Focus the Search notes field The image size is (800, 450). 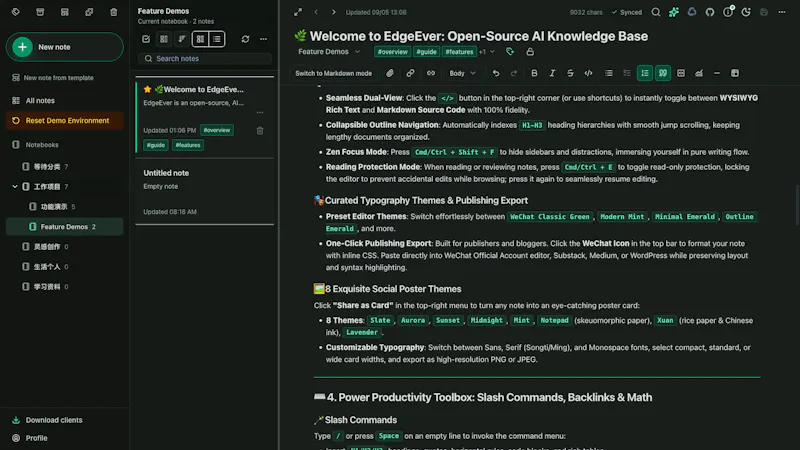click(x=205, y=59)
